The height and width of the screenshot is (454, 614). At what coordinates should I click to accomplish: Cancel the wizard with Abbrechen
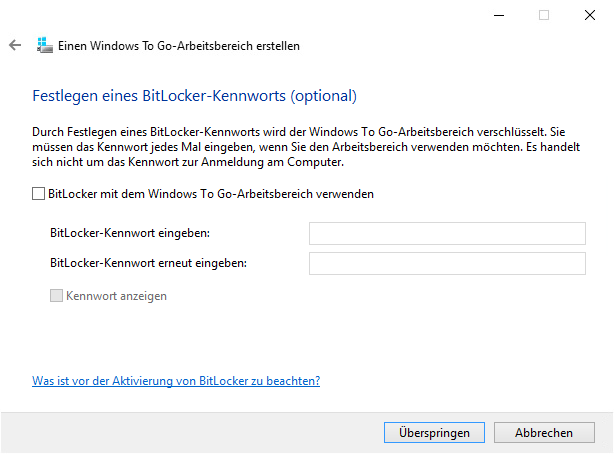pos(544,432)
